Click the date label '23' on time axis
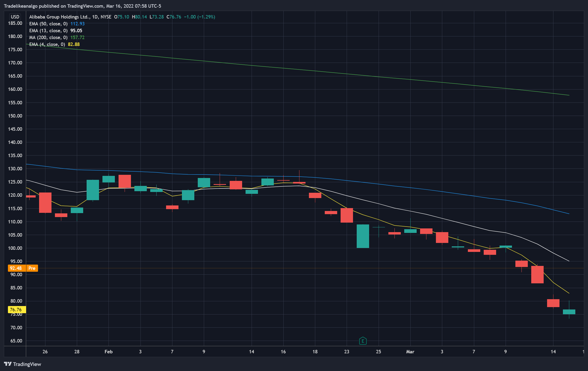 click(347, 352)
